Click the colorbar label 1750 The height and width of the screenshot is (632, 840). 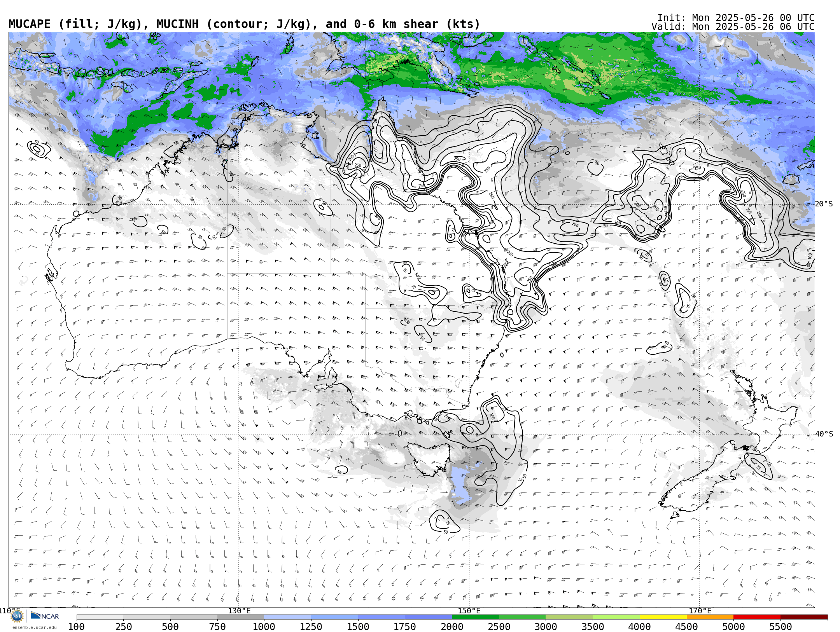click(405, 627)
